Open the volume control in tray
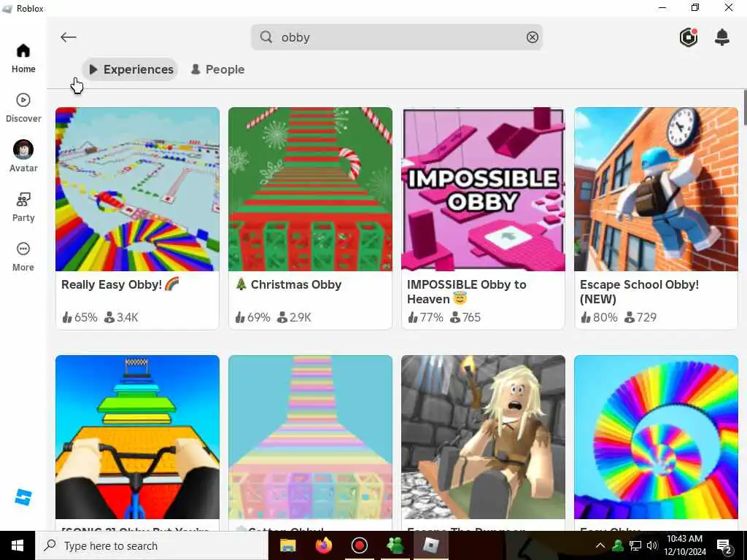 (652, 545)
